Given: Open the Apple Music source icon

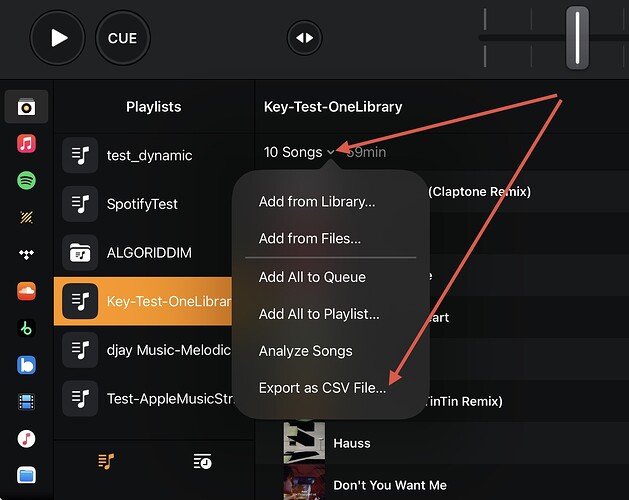Looking at the screenshot, I should coord(26,144).
